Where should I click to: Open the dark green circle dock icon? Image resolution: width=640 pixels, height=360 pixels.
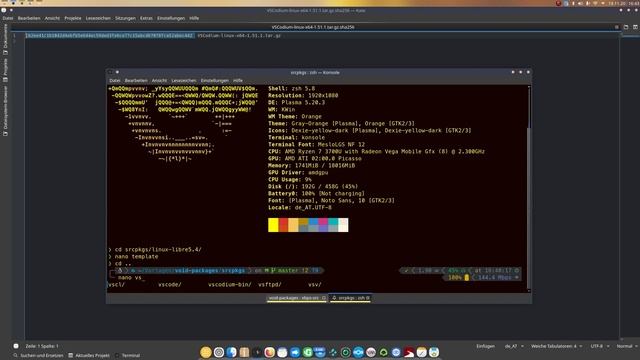pyautogui.click(x=345, y=352)
